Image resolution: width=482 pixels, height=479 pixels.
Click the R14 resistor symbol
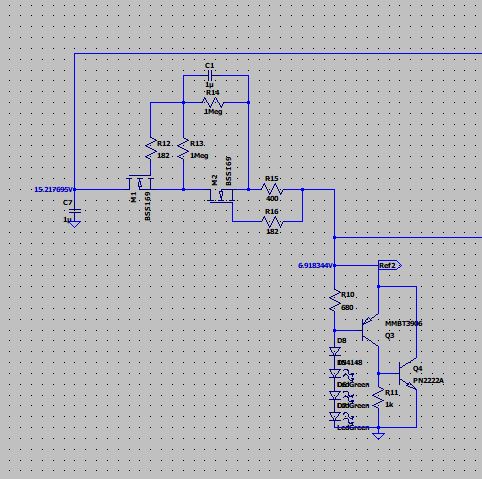point(213,102)
